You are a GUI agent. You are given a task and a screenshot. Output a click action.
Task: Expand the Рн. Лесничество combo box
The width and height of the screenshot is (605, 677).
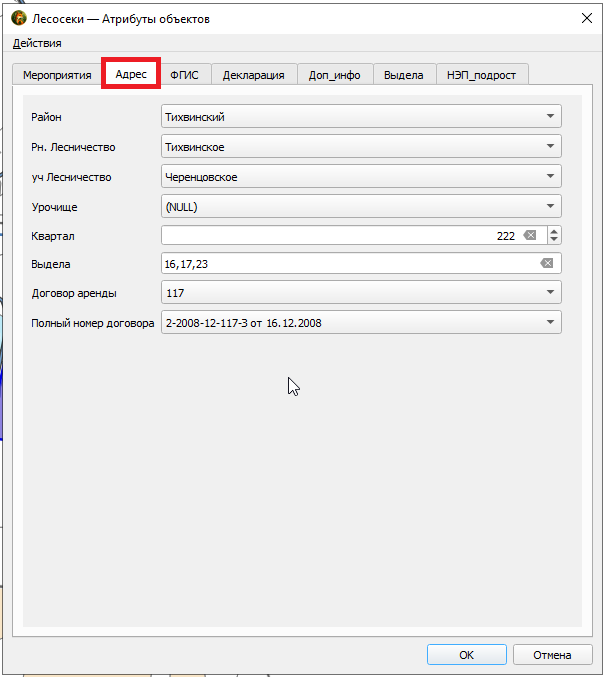click(361, 146)
